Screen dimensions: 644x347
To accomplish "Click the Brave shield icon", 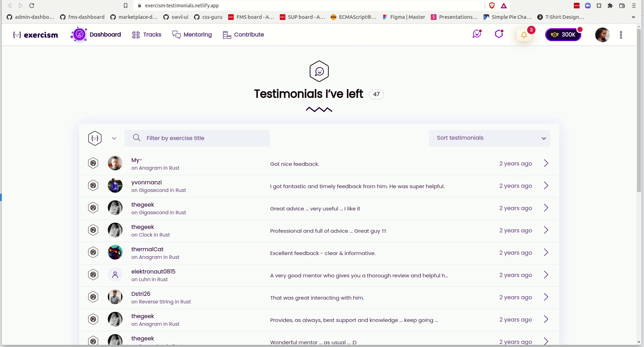I will coord(492,6).
